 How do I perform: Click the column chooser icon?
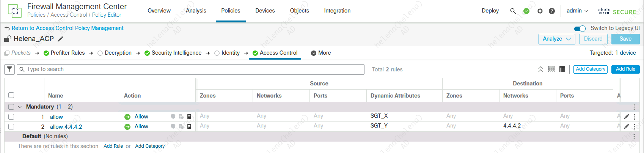562,69
